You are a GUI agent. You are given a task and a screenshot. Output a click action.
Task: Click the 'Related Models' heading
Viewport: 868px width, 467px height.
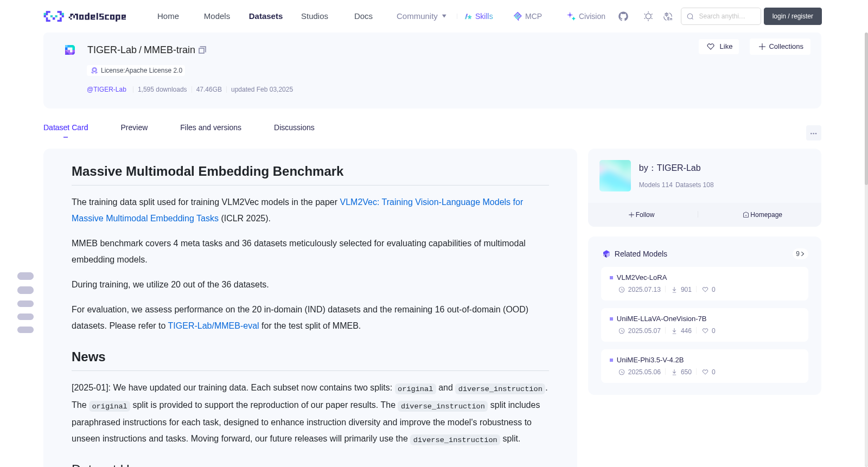641,254
